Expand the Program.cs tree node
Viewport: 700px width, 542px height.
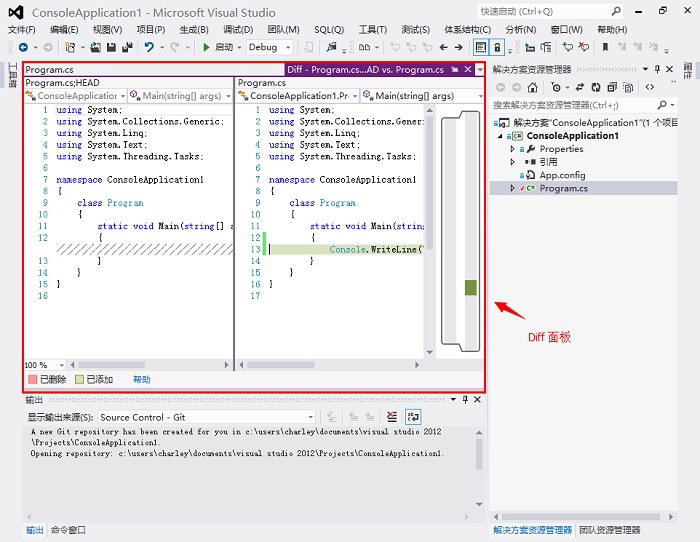[512, 188]
